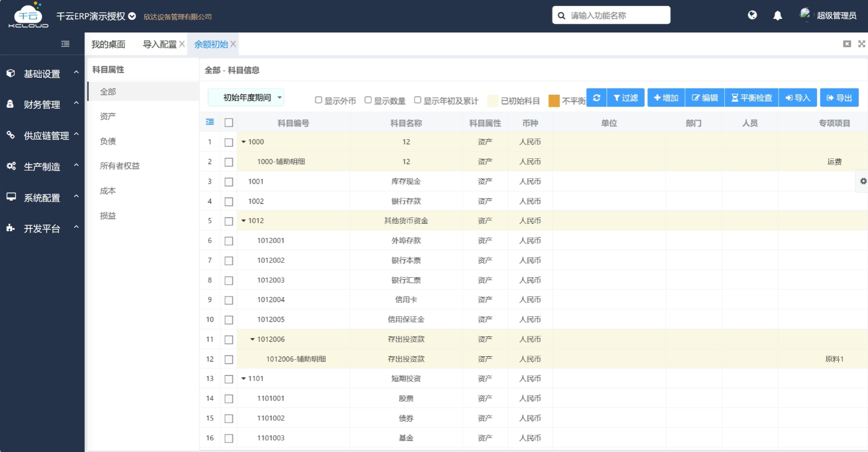Click the 导出 export button
The image size is (868, 452).
click(839, 98)
